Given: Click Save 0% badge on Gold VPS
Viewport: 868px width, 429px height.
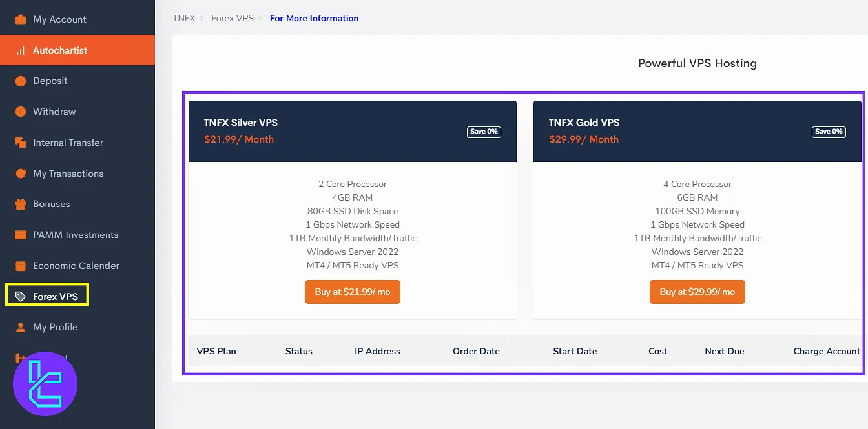Looking at the screenshot, I should 829,132.
